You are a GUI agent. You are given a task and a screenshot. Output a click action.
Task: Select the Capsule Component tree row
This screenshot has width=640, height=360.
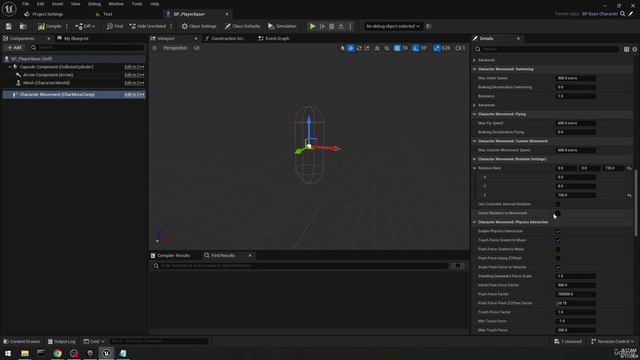click(74, 67)
